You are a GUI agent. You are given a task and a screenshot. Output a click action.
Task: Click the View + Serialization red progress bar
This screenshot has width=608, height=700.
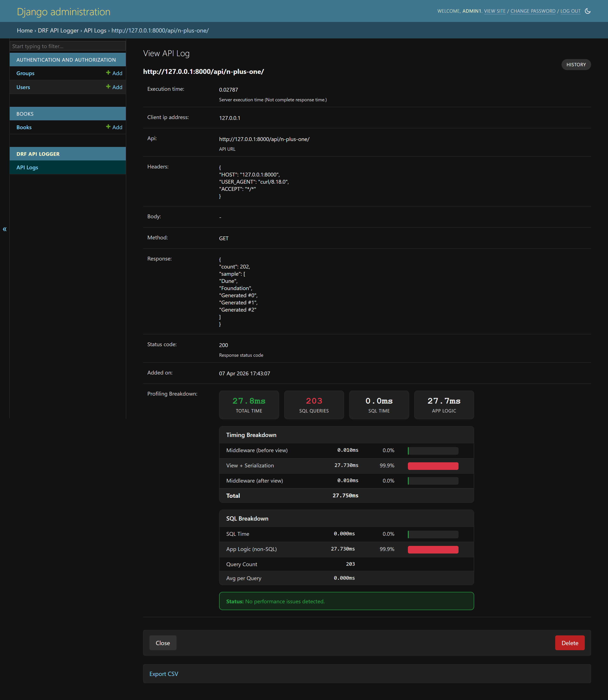point(433,466)
